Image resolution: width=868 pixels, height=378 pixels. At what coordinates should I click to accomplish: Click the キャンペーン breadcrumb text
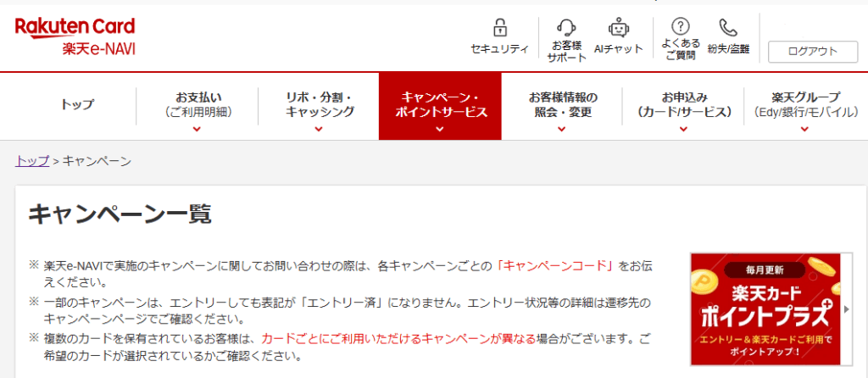click(97, 161)
